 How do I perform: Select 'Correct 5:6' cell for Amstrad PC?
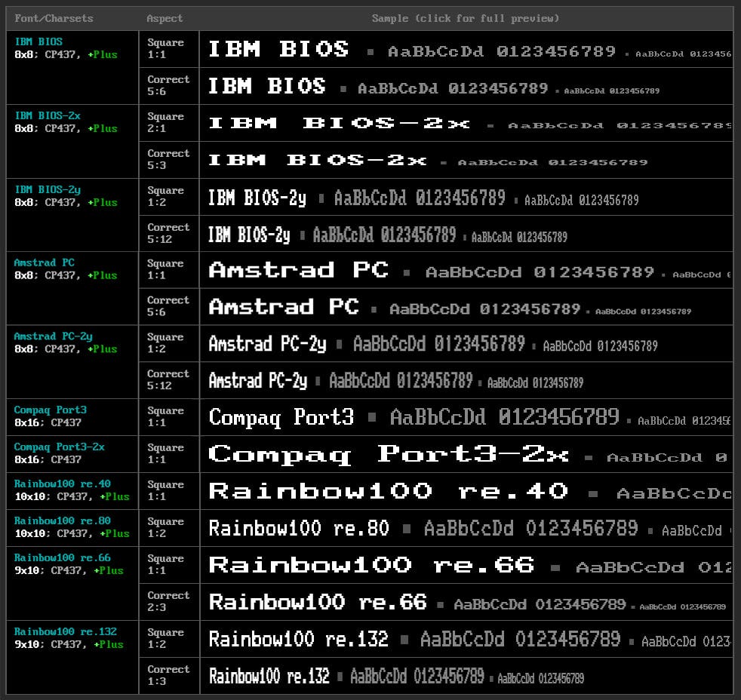point(169,306)
